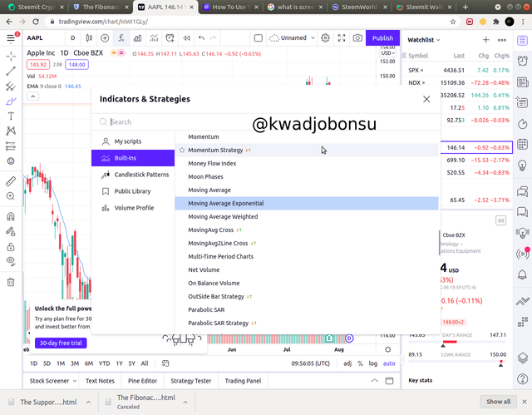Click the purple Publish button
The width and height of the screenshot is (532, 415).
tap(382, 38)
